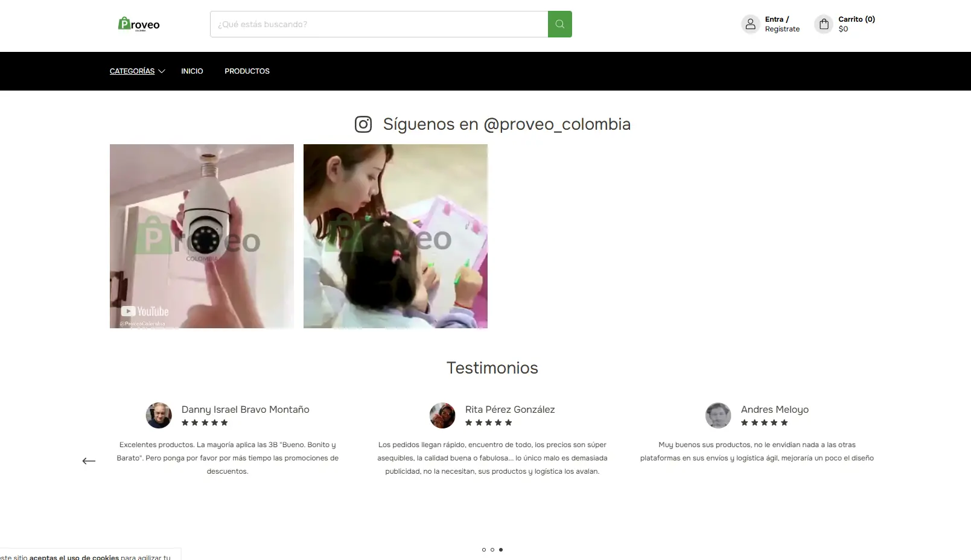Select the third testimonial carousel dot
The height and width of the screenshot is (560, 971).
pos(501,550)
